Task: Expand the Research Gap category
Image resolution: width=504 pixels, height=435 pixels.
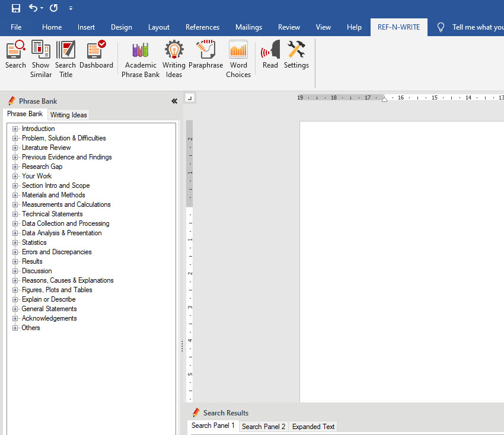Action: pyautogui.click(x=15, y=167)
